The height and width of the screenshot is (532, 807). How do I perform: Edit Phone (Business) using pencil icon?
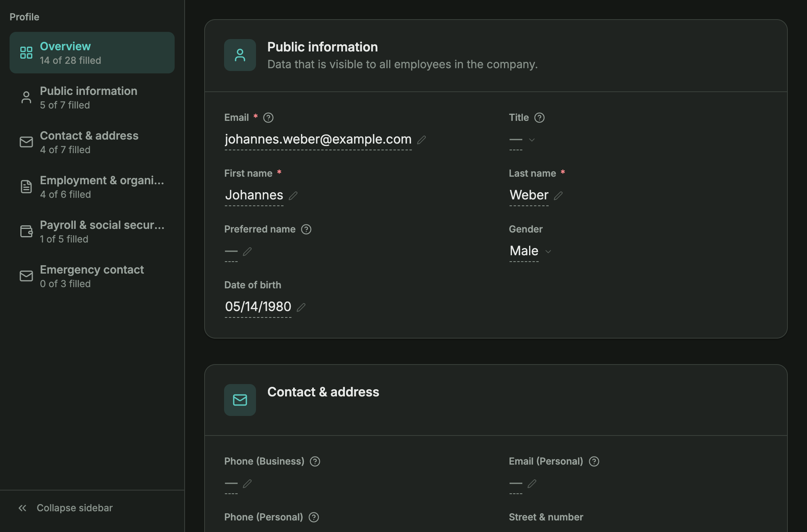(247, 484)
